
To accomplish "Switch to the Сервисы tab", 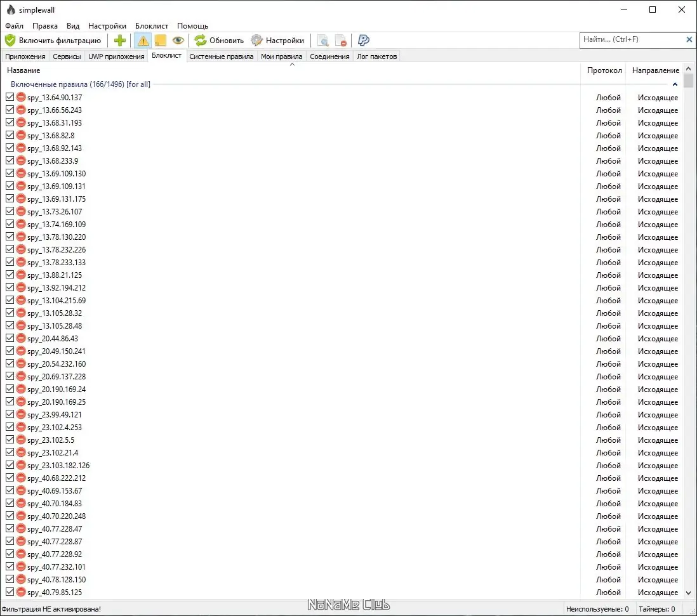I will (67, 56).
